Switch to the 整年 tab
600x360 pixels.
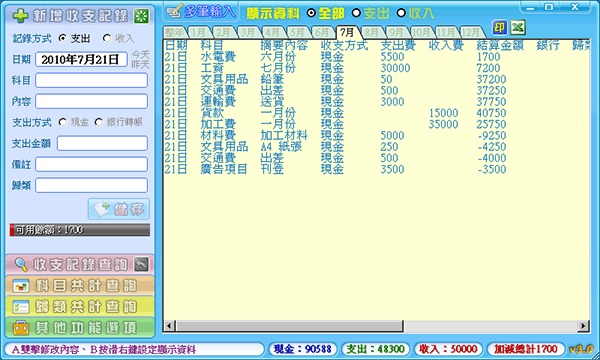[174, 32]
